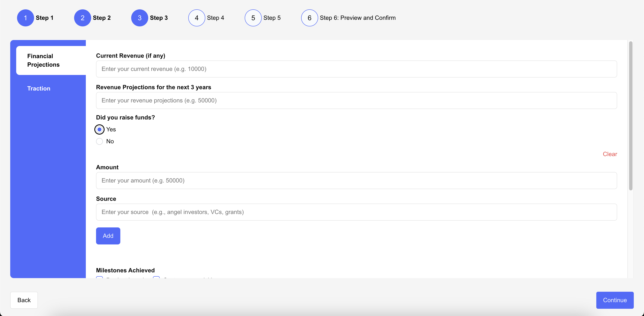
Task: Click the Revenue Projections input field
Action: click(356, 101)
